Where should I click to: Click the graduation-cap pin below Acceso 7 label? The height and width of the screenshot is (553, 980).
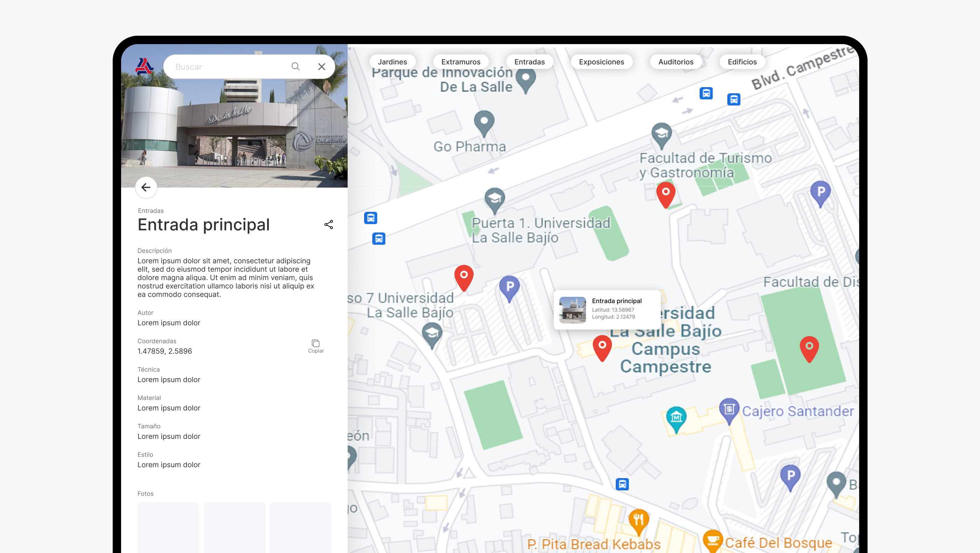[432, 335]
